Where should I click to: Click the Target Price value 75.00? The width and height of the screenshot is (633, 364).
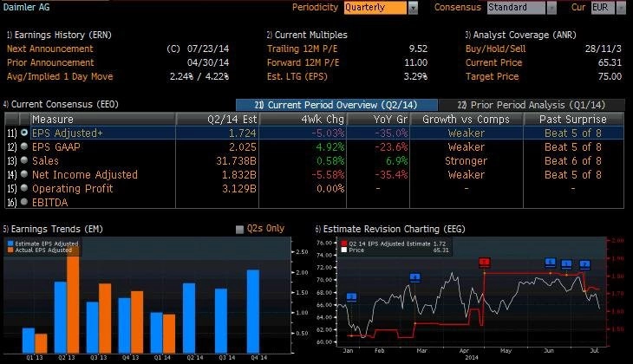tap(610, 76)
